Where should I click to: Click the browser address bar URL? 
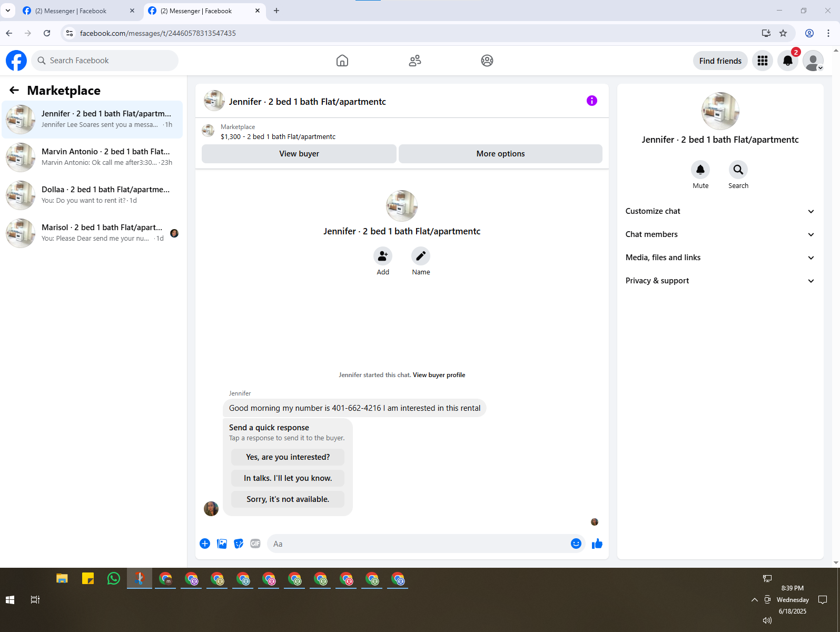(x=158, y=33)
